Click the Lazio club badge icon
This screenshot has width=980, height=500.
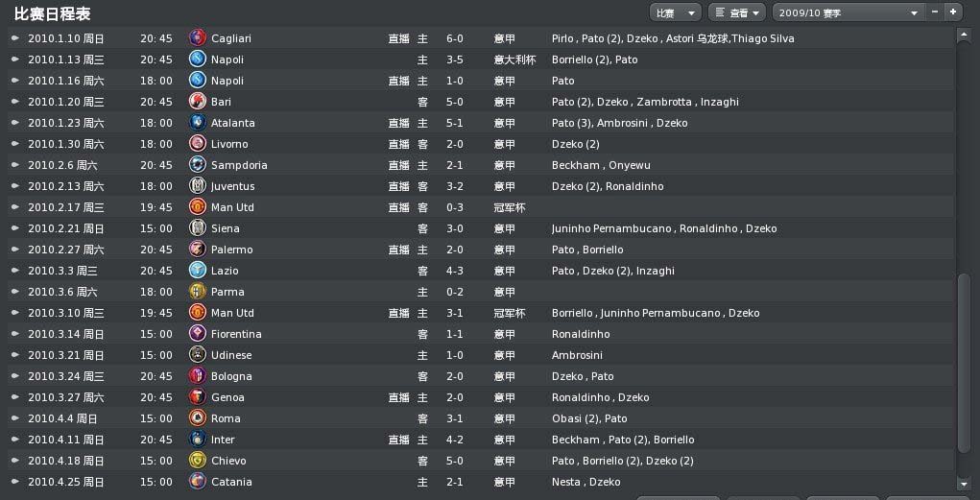coord(198,270)
